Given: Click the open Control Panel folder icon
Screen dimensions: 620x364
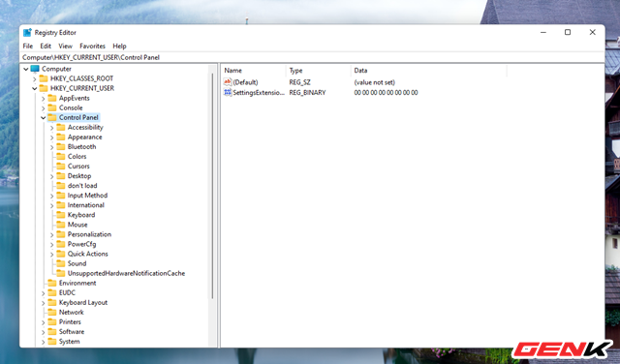Looking at the screenshot, I should pyautogui.click(x=52, y=117).
